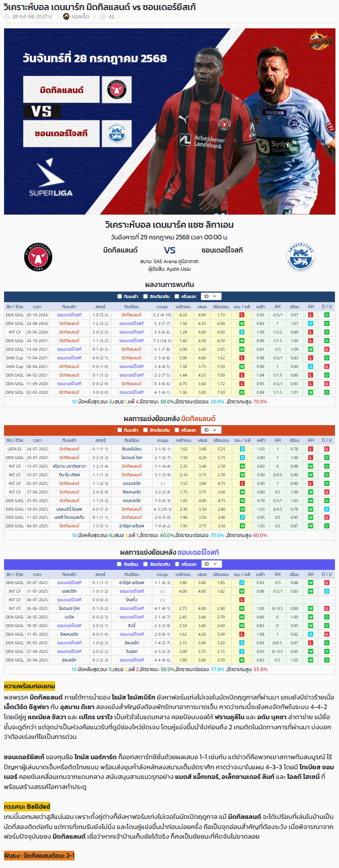Screen dimensions: 339x868
Task: Click the site logo on the banner's top corner
Action: [x=320, y=40]
